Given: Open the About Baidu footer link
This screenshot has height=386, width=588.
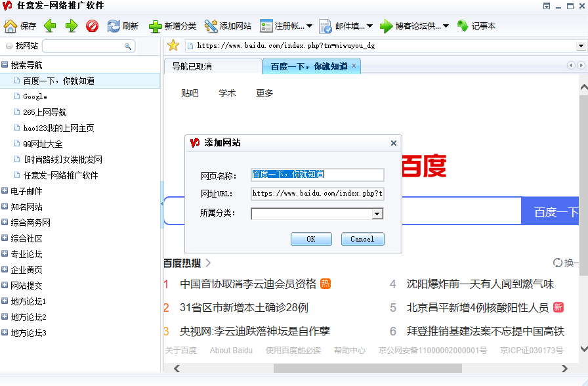Looking at the screenshot, I should pos(231,351).
